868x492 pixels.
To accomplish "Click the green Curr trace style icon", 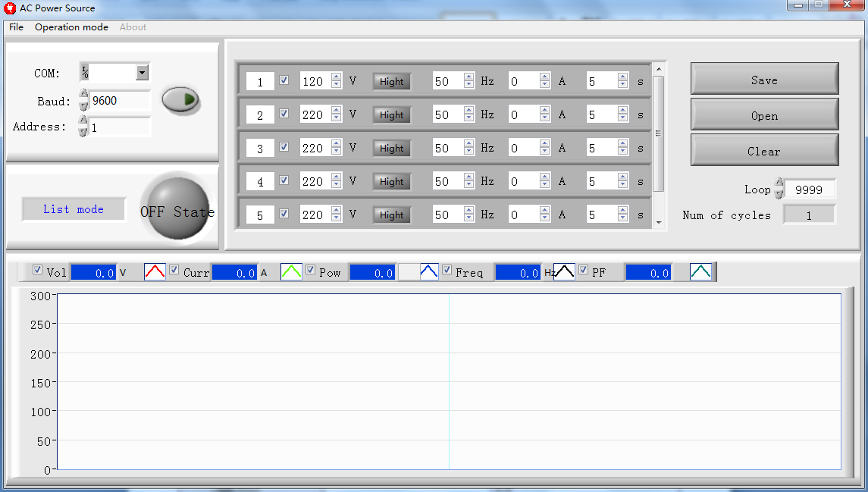I will pyautogui.click(x=291, y=271).
